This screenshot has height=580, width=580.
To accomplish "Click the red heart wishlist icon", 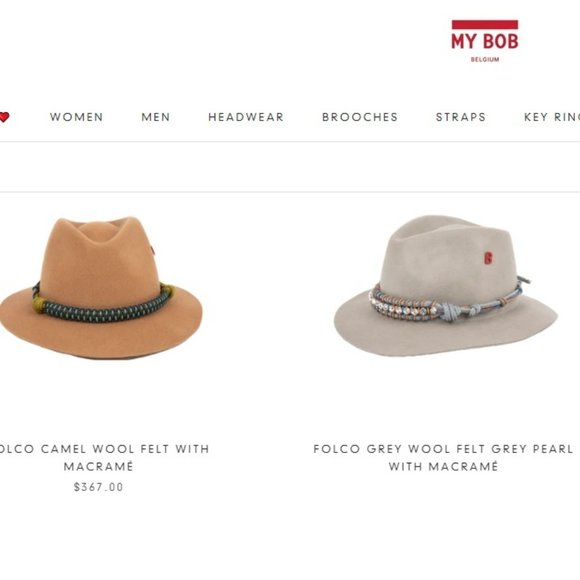I will [x=4, y=117].
